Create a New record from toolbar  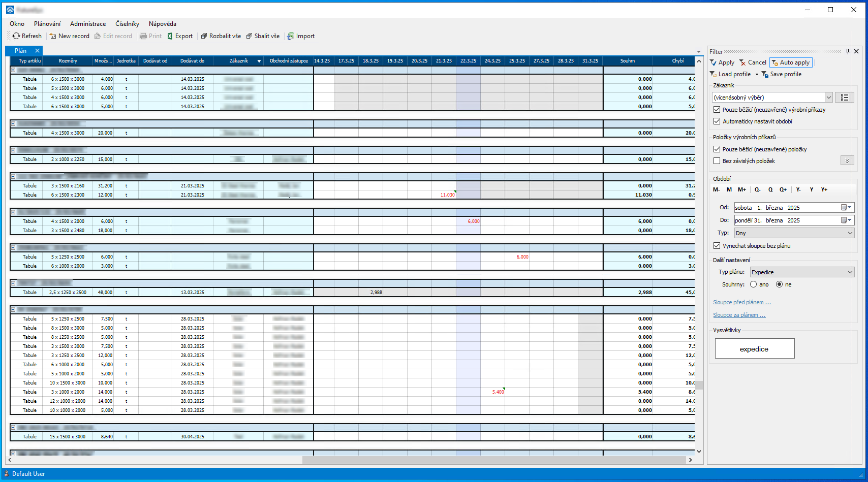(x=53, y=36)
